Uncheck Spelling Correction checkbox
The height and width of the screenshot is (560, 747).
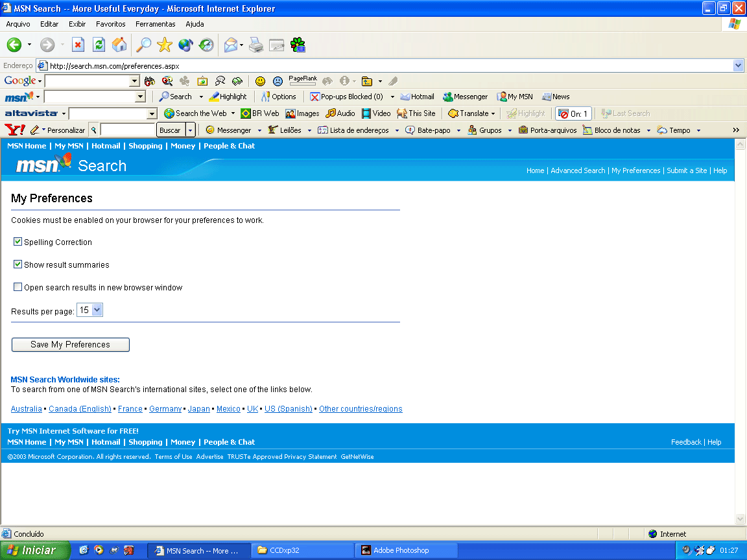[x=18, y=241]
